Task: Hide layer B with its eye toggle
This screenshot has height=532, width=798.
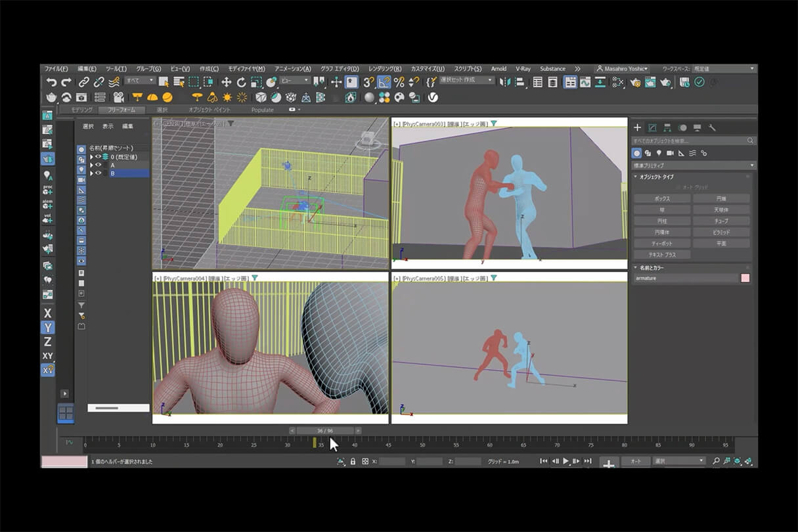Action: click(97, 173)
